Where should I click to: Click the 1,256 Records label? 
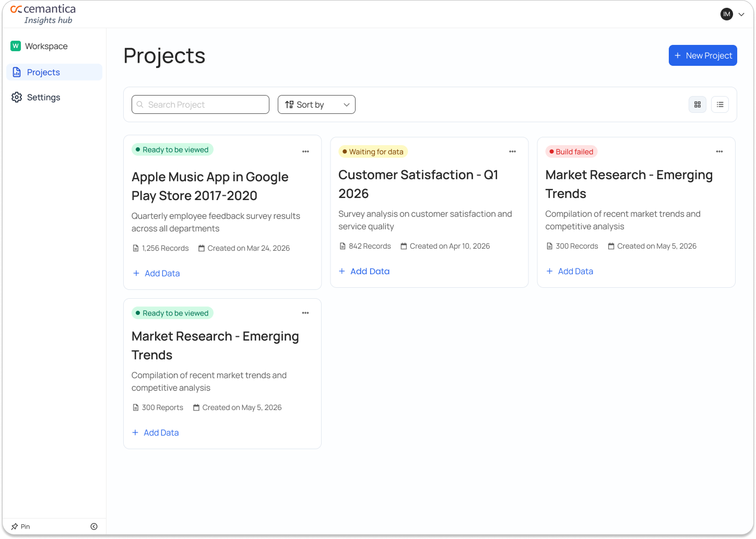(161, 248)
